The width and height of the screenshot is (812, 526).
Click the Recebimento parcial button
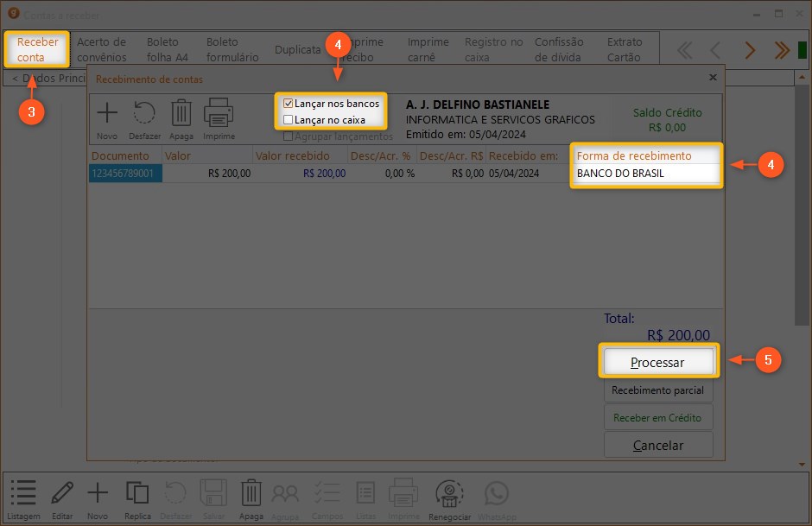[657, 390]
